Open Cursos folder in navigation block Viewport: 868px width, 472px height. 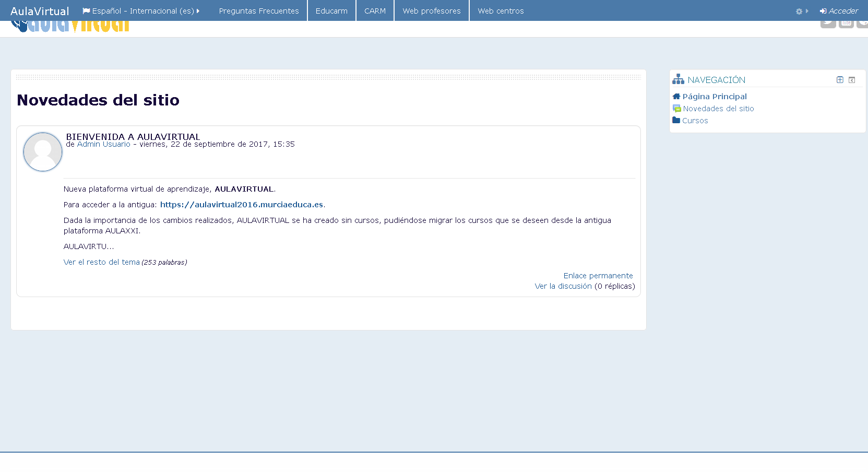click(x=695, y=121)
